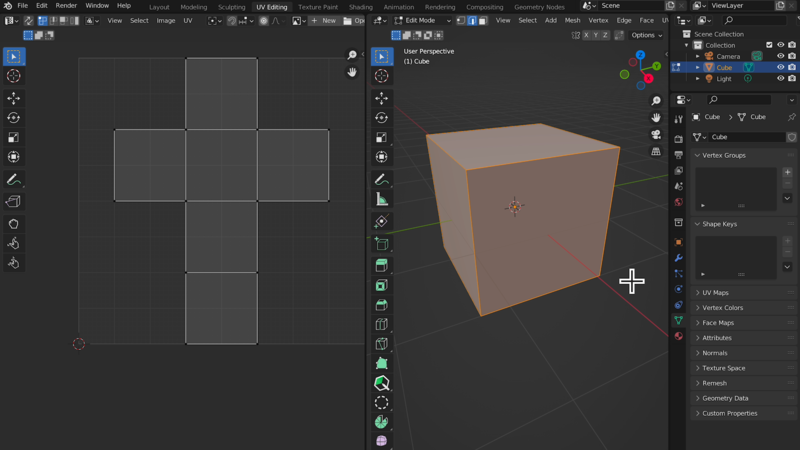Open the Mesh menu in 3D viewport

point(572,20)
